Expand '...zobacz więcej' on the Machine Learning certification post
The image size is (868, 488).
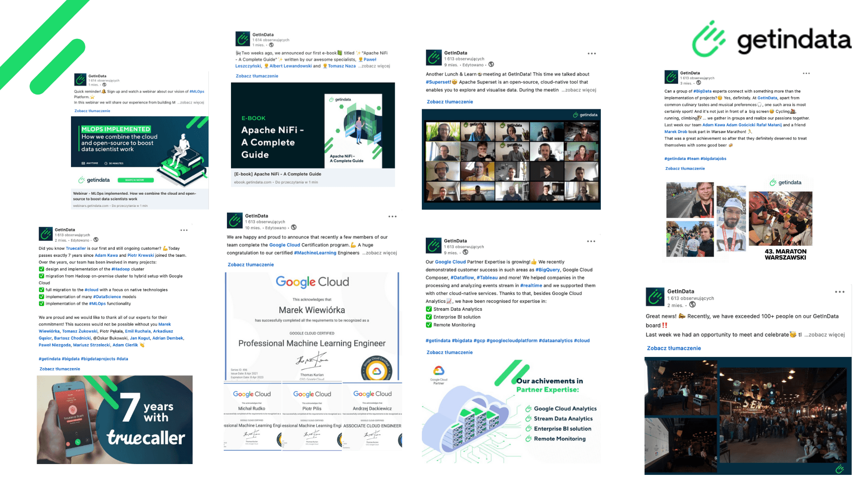379,253
